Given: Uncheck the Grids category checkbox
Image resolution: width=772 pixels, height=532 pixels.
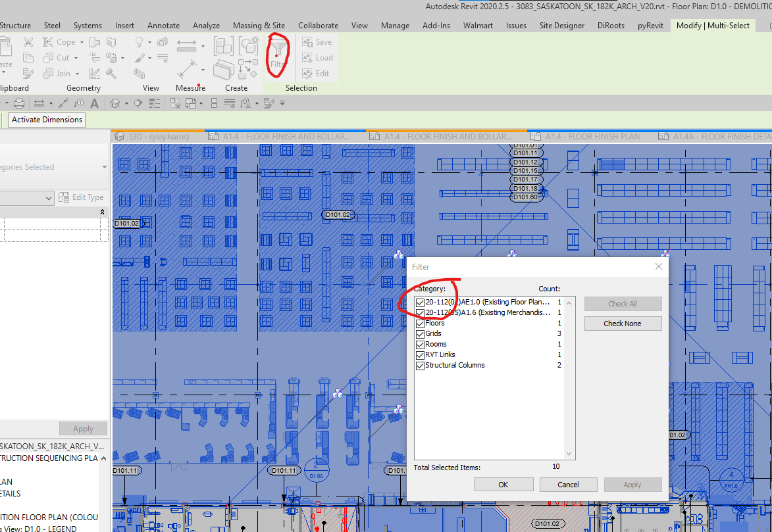Looking at the screenshot, I should point(420,333).
